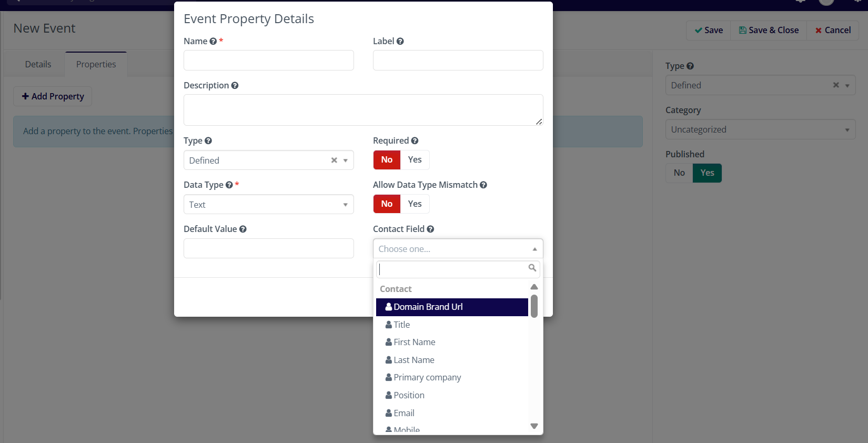Click help icon next to Required
The image size is (868, 443).
(415, 141)
